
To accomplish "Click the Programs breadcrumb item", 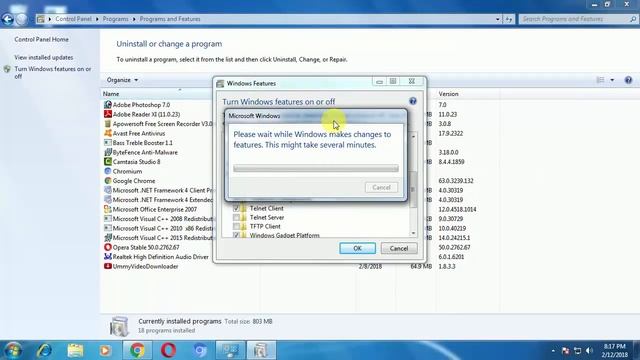I will (115, 19).
